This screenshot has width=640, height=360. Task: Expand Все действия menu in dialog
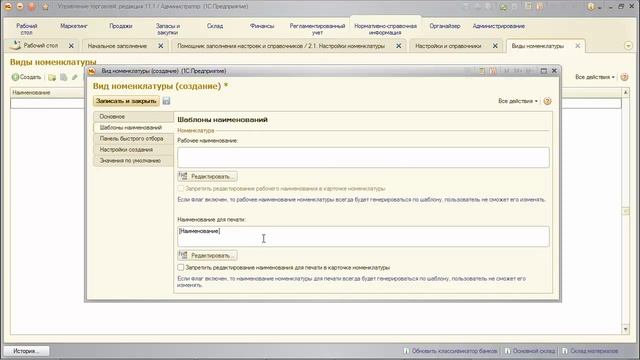518,101
